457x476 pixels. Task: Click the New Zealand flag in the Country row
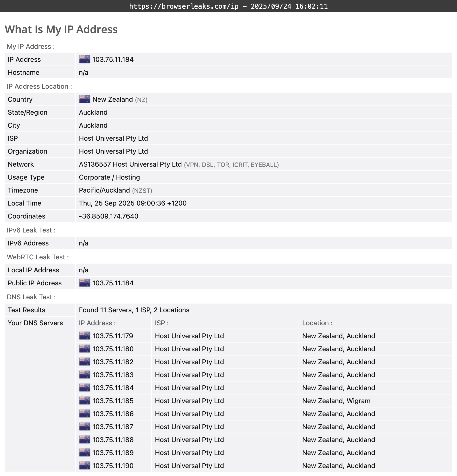[84, 99]
